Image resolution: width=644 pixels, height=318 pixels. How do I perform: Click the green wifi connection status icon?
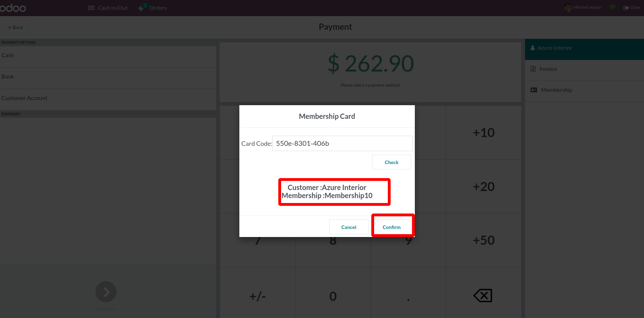(x=612, y=7)
